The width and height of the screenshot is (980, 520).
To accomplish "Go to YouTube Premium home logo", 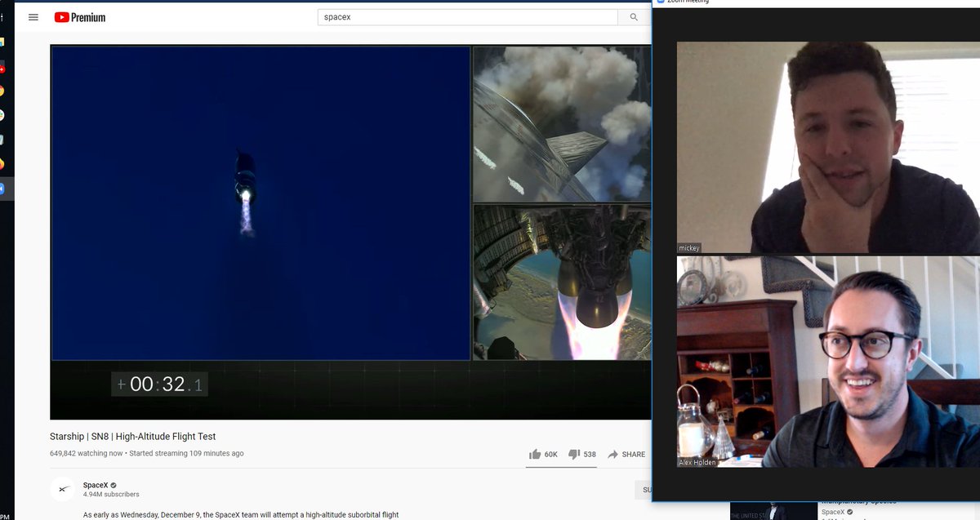I will (x=80, y=17).
